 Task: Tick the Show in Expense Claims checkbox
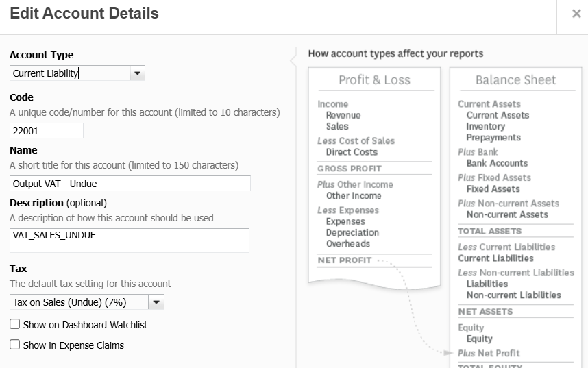click(14, 345)
